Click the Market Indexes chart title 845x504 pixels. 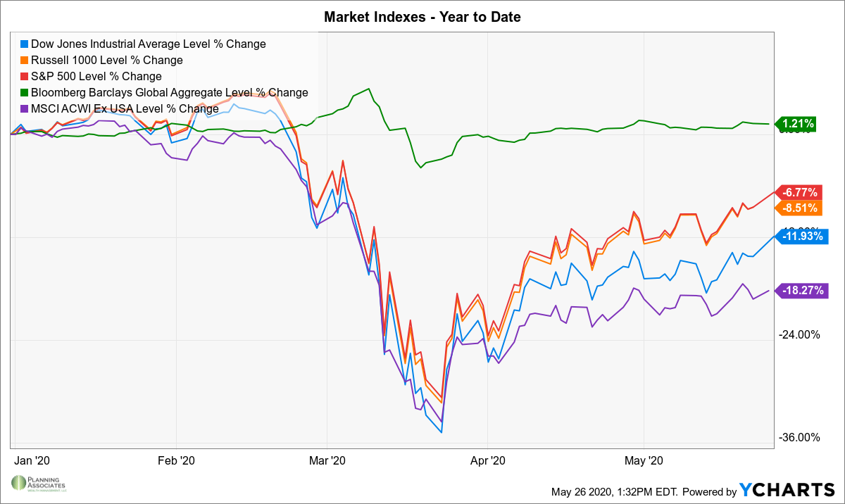(x=423, y=17)
